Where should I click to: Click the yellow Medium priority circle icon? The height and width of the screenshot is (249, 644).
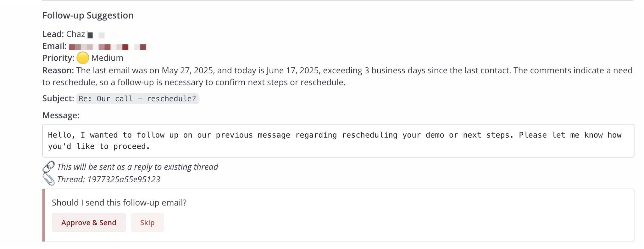tap(83, 58)
